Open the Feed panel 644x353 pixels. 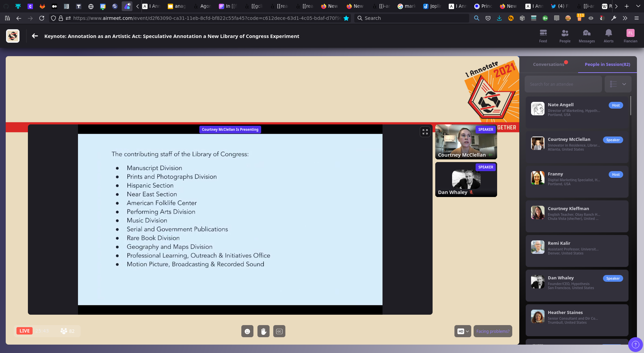click(x=543, y=36)
